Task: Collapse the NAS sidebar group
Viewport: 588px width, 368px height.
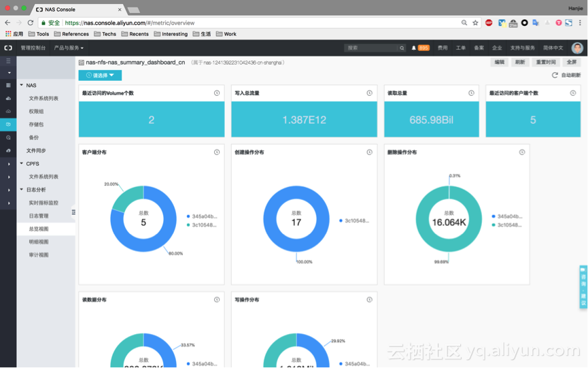Action: (21, 85)
